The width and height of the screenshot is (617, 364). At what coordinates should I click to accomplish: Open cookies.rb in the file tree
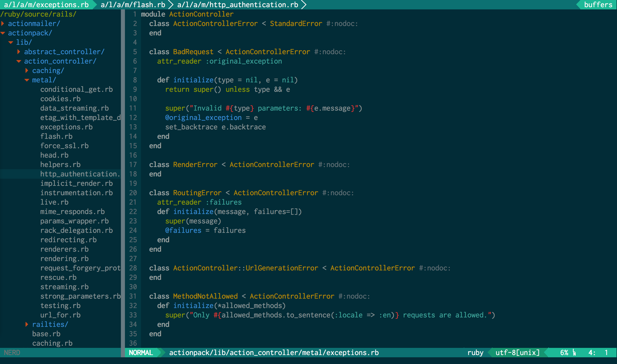[x=60, y=99]
